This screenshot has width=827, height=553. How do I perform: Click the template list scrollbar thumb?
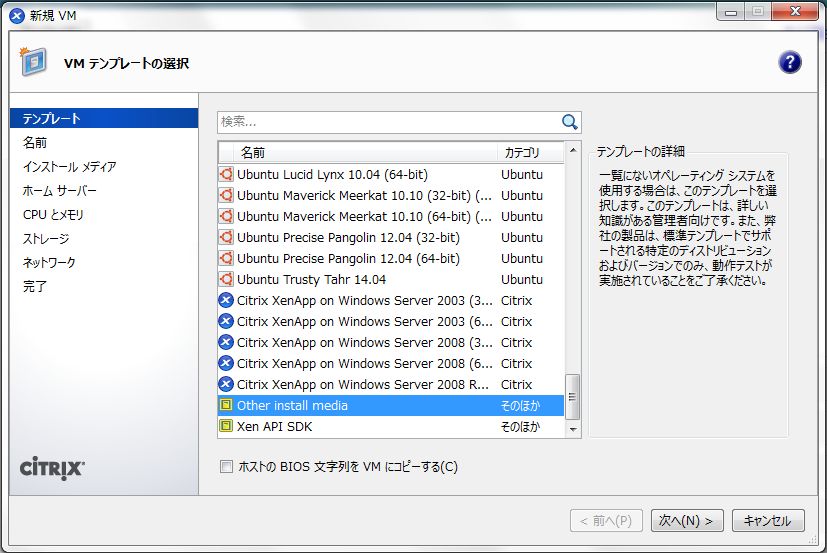573,397
